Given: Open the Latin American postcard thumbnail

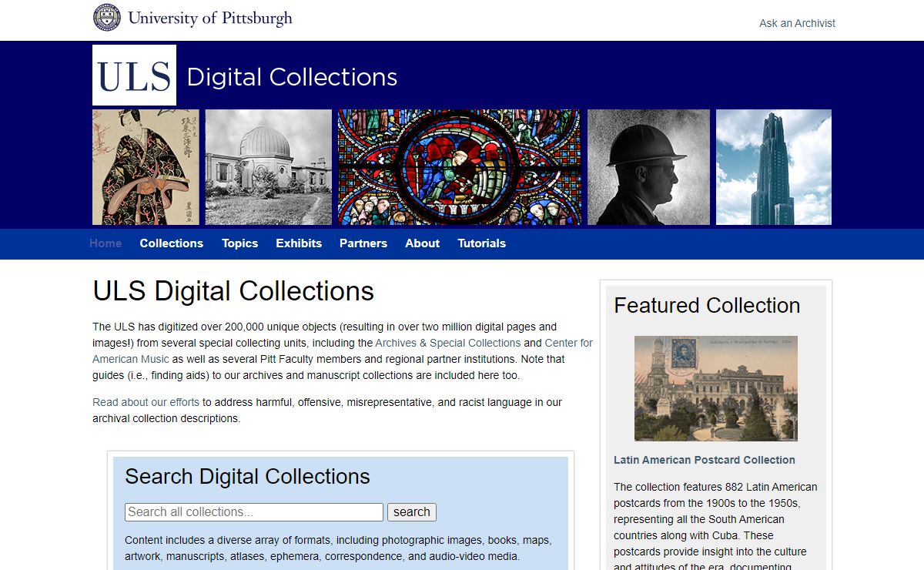Looking at the screenshot, I should [716, 388].
